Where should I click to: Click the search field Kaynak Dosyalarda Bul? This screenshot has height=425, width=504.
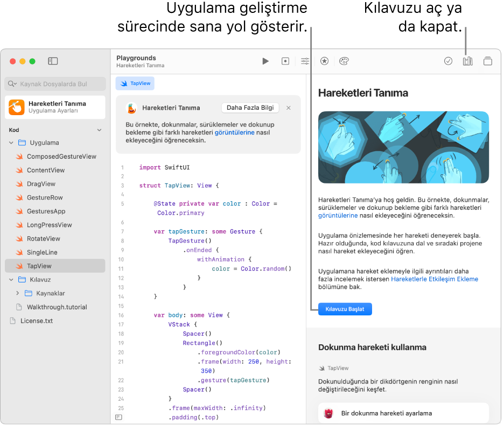(55, 84)
